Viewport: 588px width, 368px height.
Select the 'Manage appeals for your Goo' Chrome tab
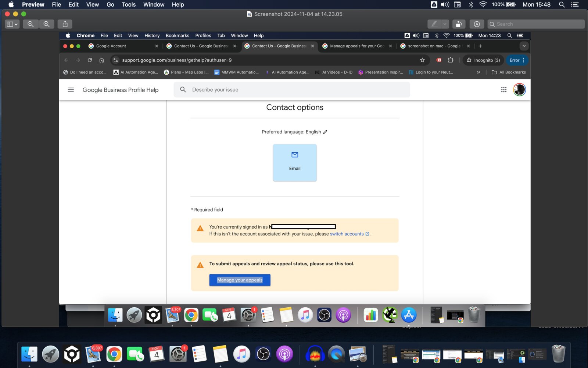(x=357, y=46)
